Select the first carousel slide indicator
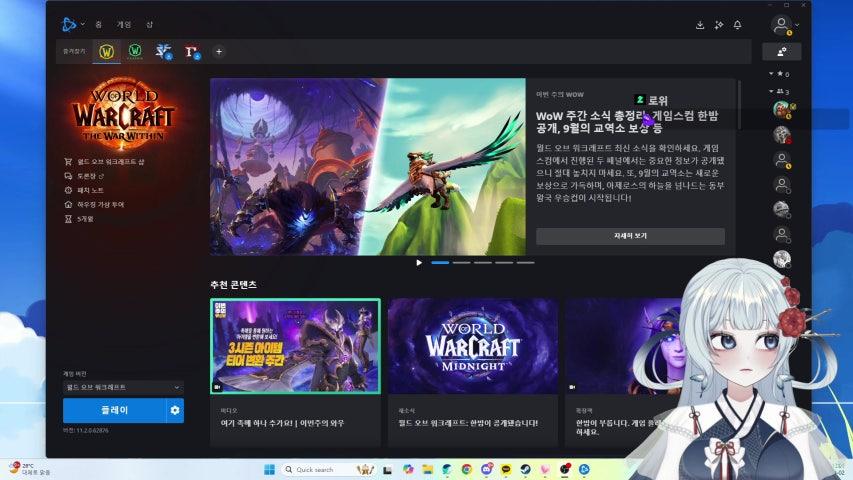The image size is (853, 480). 440,263
